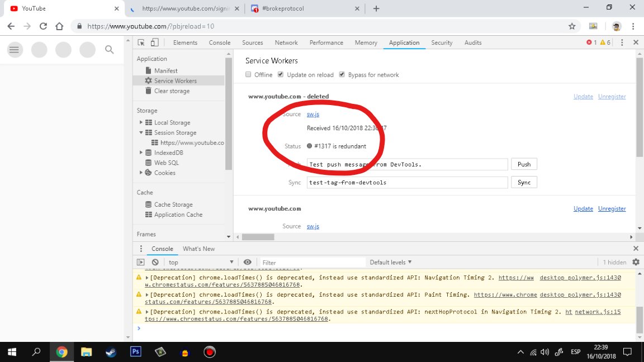
Task: Click the Chrome profile avatar
Action: [x=616, y=26]
